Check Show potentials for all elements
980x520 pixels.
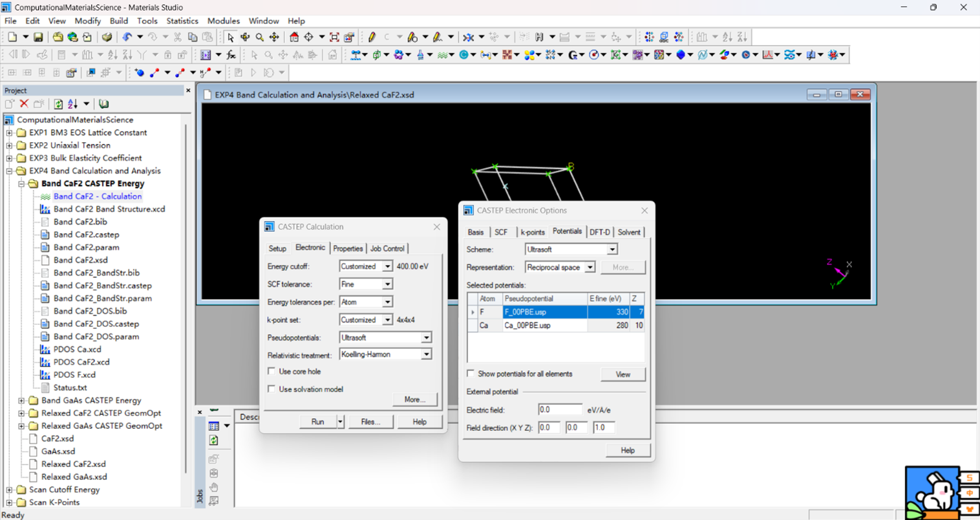coord(471,373)
